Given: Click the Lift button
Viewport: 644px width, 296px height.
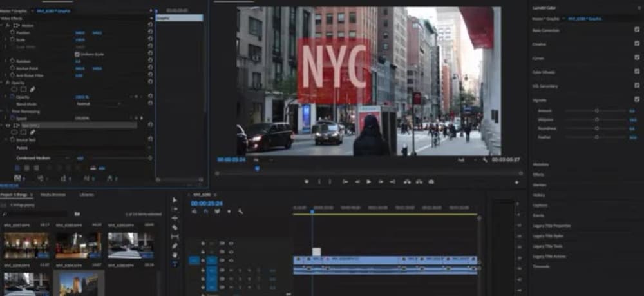Looking at the screenshot, I should click(x=407, y=182).
